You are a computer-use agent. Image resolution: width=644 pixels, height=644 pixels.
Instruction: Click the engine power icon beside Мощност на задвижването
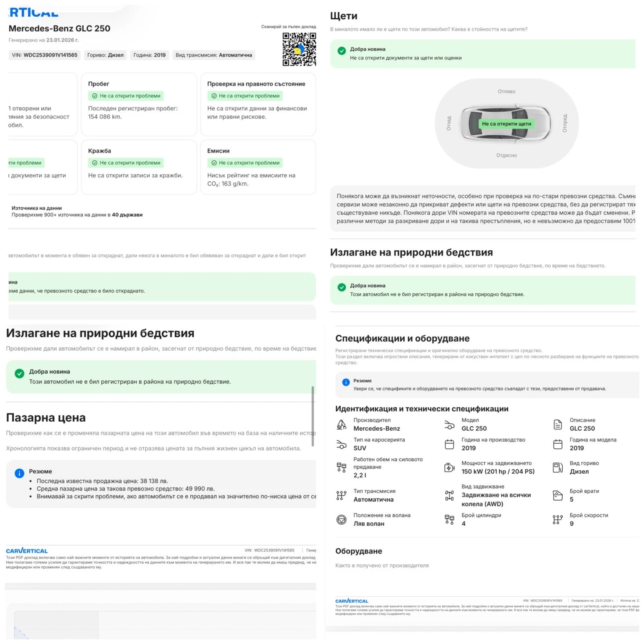click(x=449, y=467)
